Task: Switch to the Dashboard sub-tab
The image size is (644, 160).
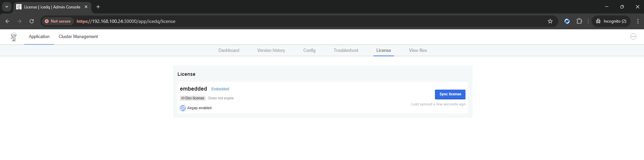Action: coord(229,51)
